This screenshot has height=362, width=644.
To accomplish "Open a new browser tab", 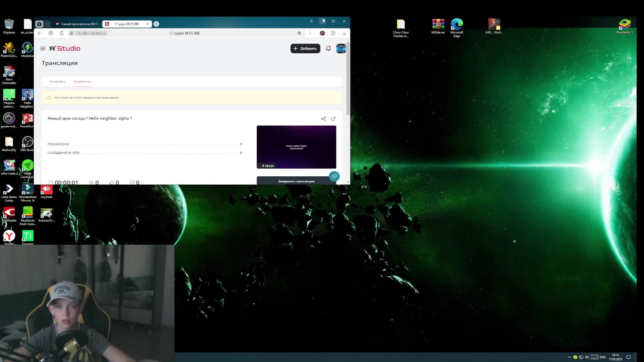I will 156,24.
